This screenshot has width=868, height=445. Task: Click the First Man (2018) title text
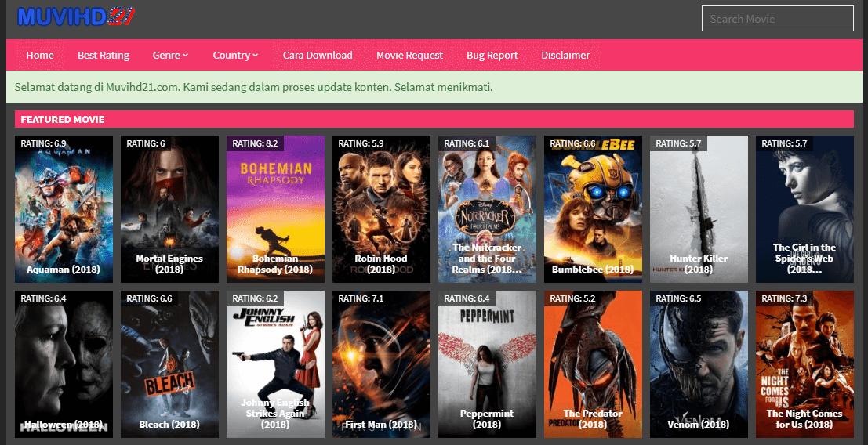[x=381, y=425]
